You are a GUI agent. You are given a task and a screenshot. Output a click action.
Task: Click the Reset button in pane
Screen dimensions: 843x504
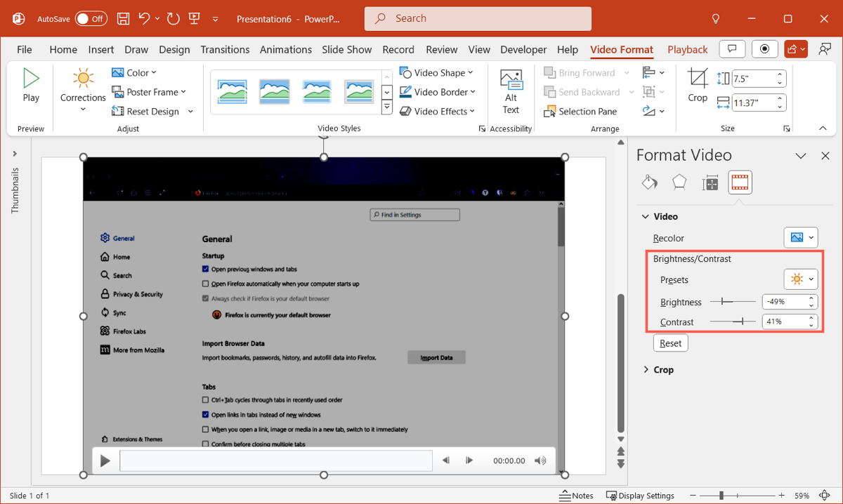671,343
